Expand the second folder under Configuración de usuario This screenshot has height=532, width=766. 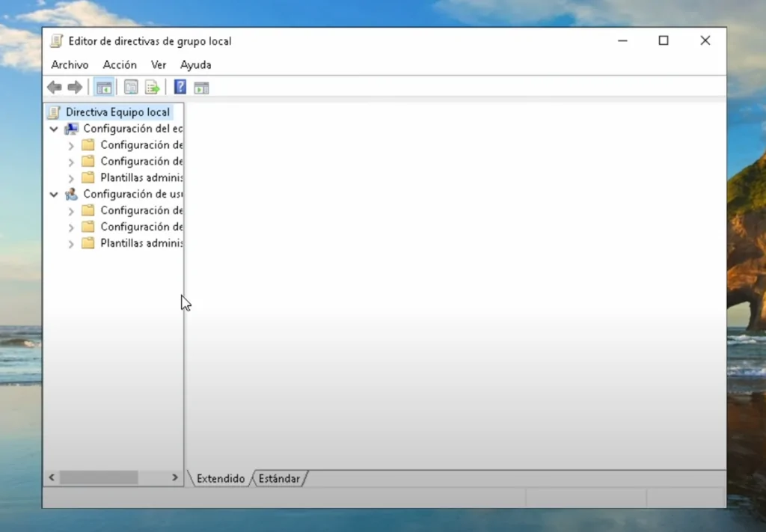click(x=71, y=227)
